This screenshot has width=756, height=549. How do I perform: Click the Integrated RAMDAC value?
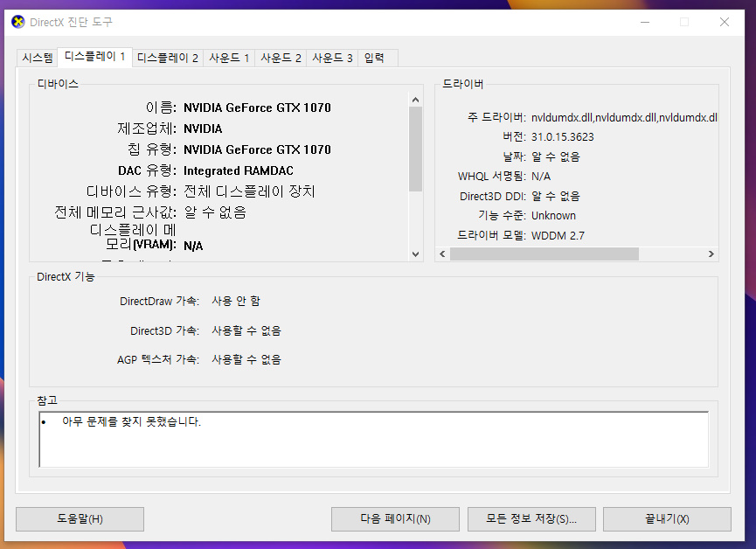239,170
